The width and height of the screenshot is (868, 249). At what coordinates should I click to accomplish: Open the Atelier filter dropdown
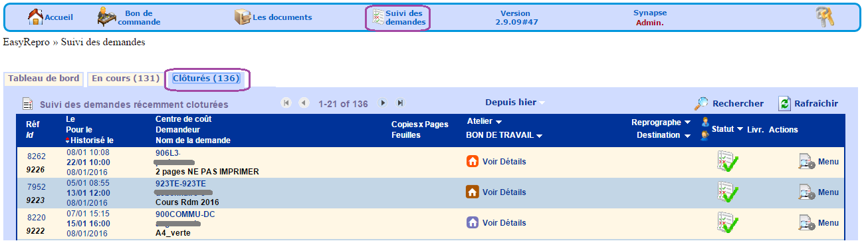[498, 122]
